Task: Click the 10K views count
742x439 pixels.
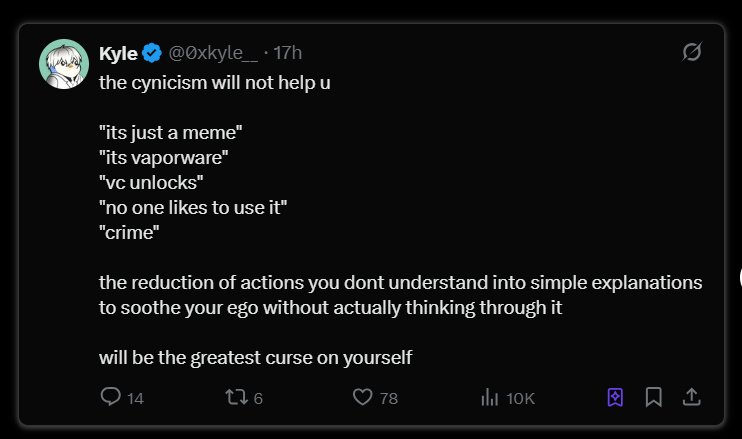Action: [521, 398]
